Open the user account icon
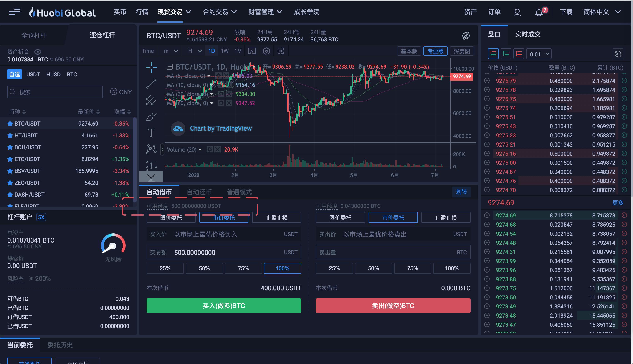Viewport: 633px width, 364px height. click(517, 12)
